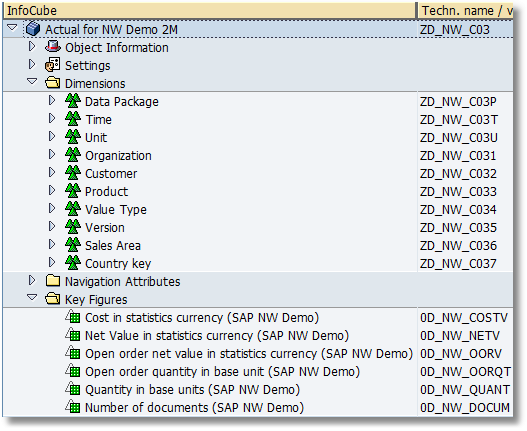Viewport: 527px width, 431px height.
Task: Collapse the Dimensions folder
Action: coord(32,81)
